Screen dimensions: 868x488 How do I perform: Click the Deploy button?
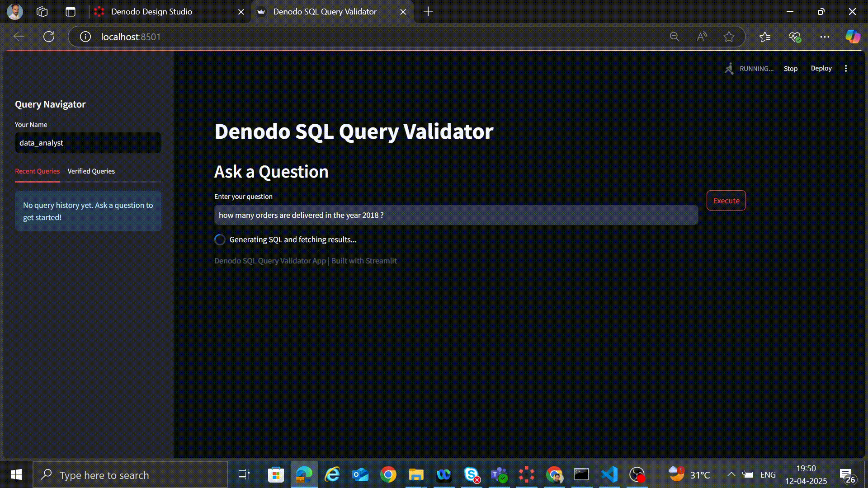[x=821, y=68]
